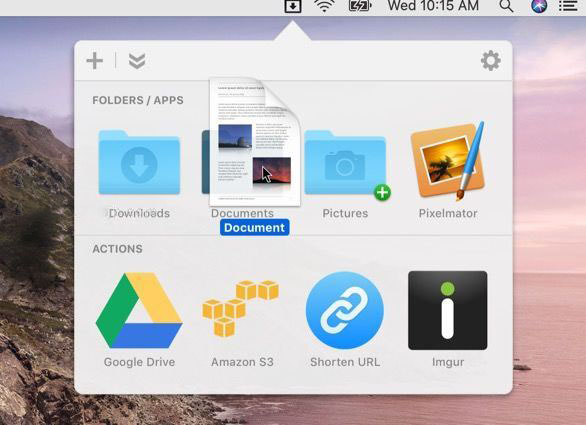Click the Documents label text
This screenshot has height=425, width=586.
point(242,213)
